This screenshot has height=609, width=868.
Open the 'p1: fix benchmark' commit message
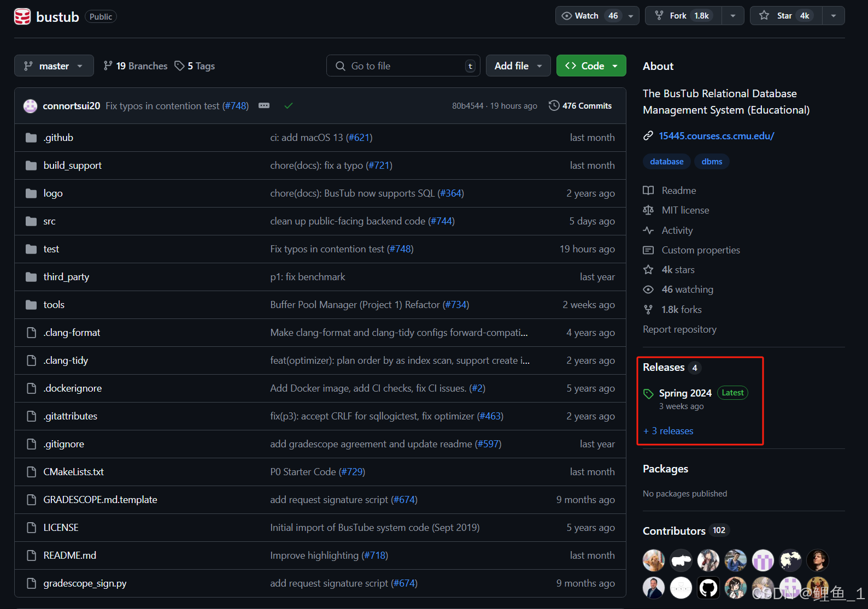[308, 277]
